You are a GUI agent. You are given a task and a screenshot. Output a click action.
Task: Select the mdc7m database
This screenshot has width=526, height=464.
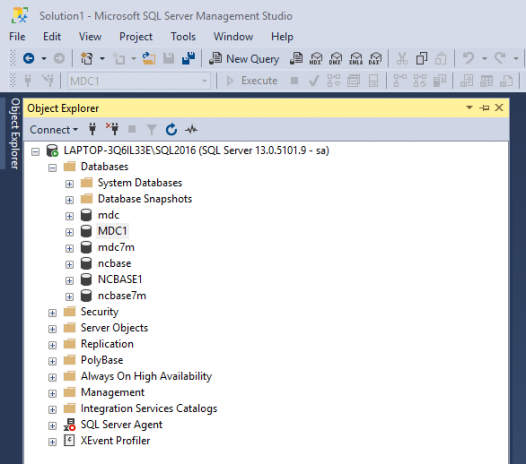tap(116, 247)
